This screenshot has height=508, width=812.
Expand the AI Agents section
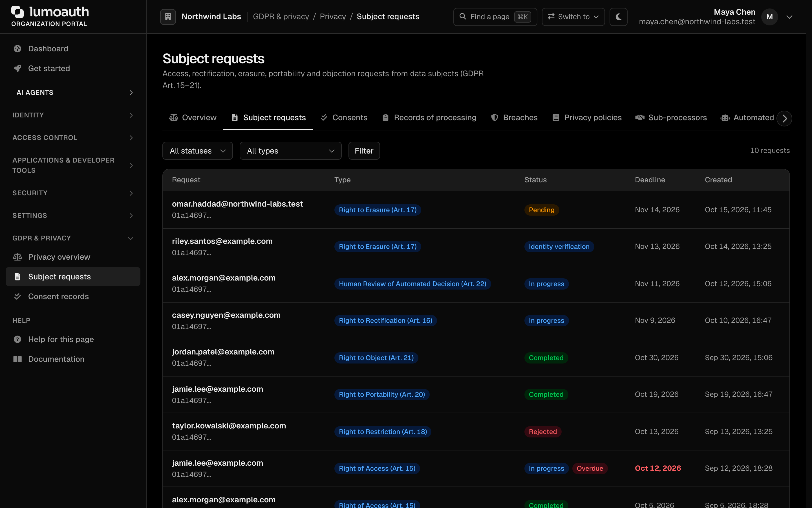[x=73, y=93]
